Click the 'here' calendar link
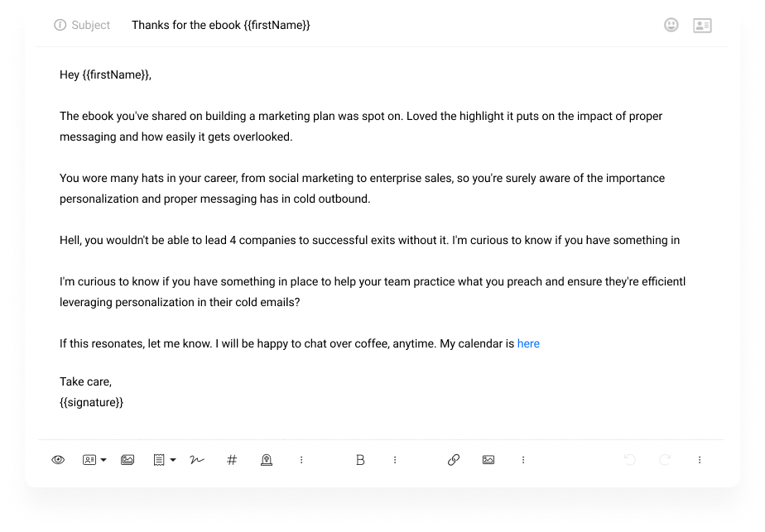765x532 pixels. point(528,343)
